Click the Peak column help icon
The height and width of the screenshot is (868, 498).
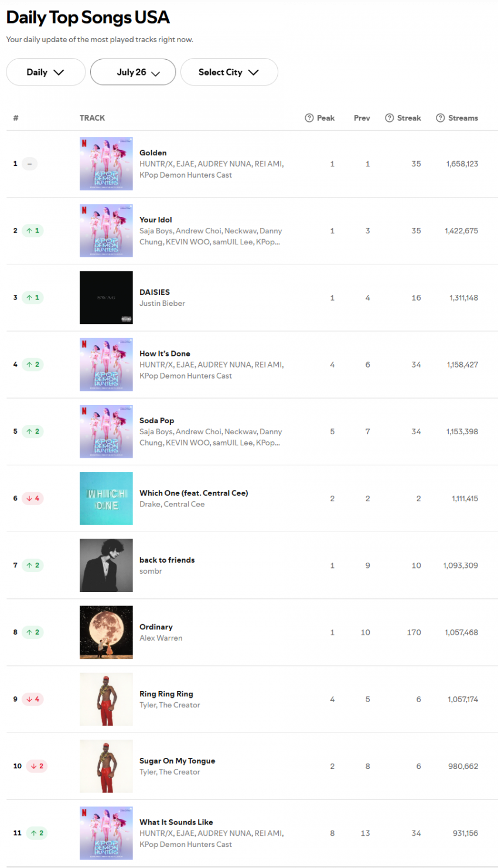[x=309, y=118]
